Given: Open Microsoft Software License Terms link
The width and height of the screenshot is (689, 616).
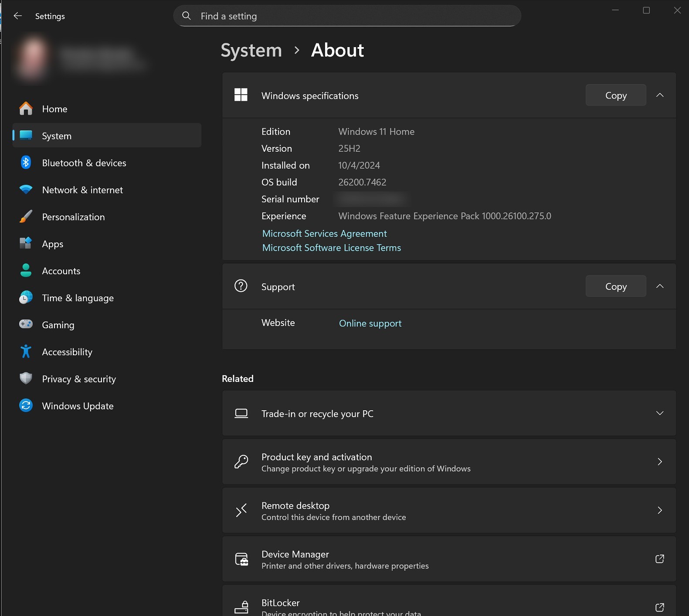Looking at the screenshot, I should 332,248.
